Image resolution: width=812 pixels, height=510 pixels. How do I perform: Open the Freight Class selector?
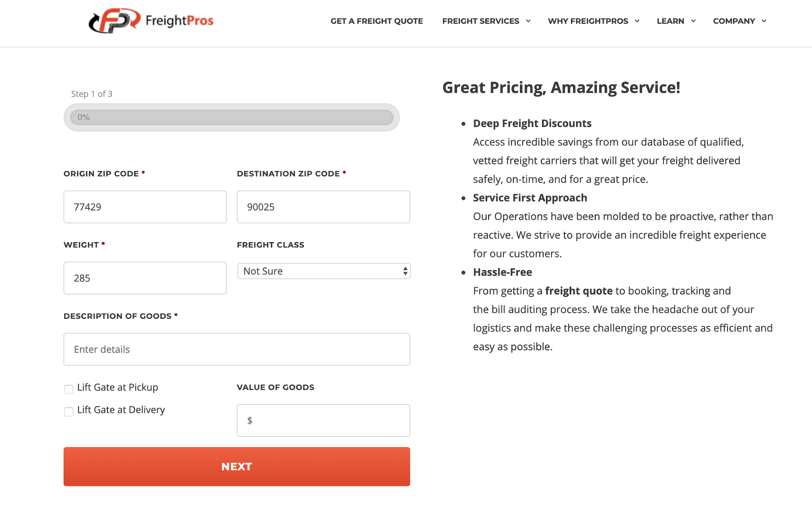point(324,271)
